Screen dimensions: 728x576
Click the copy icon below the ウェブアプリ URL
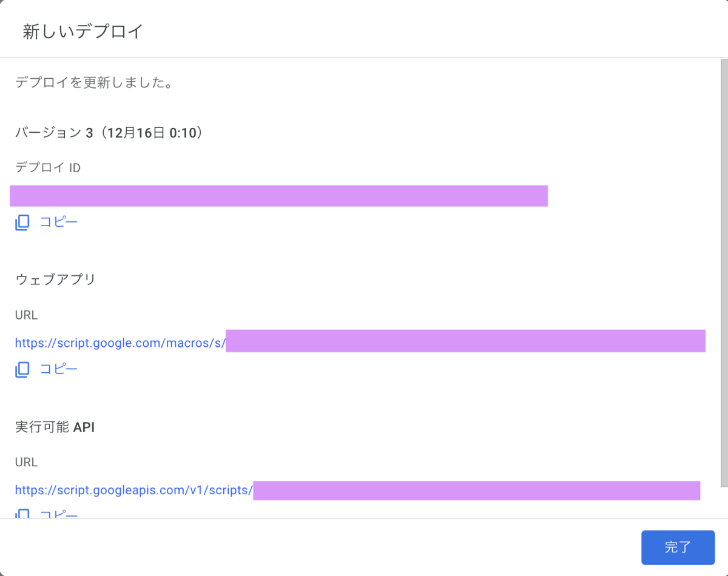22,369
